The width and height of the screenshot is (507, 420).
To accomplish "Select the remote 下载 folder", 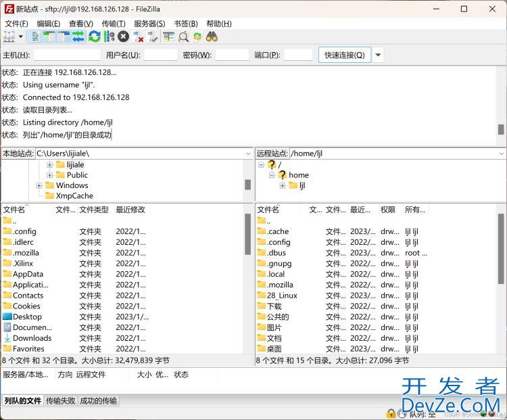I will [x=274, y=306].
